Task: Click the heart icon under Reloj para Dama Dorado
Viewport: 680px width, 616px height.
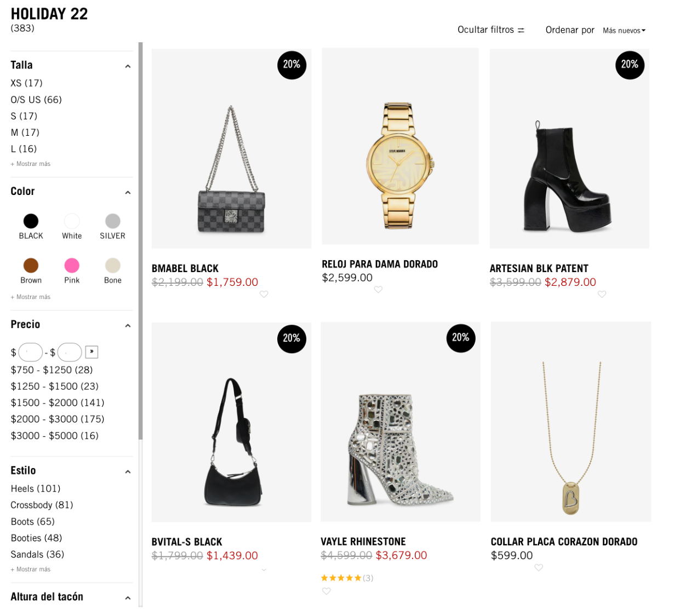Action: pyautogui.click(x=378, y=290)
